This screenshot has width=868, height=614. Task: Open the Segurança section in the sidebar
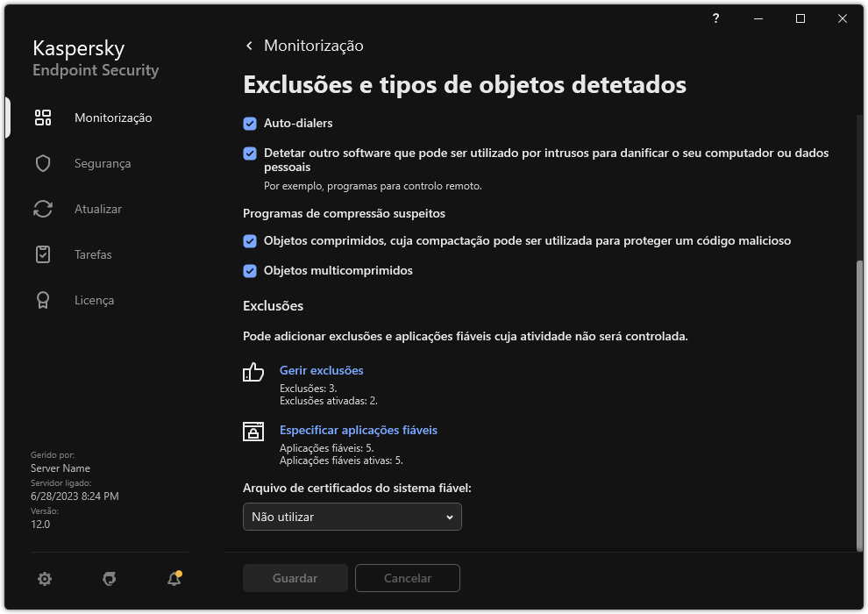tap(101, 163)
